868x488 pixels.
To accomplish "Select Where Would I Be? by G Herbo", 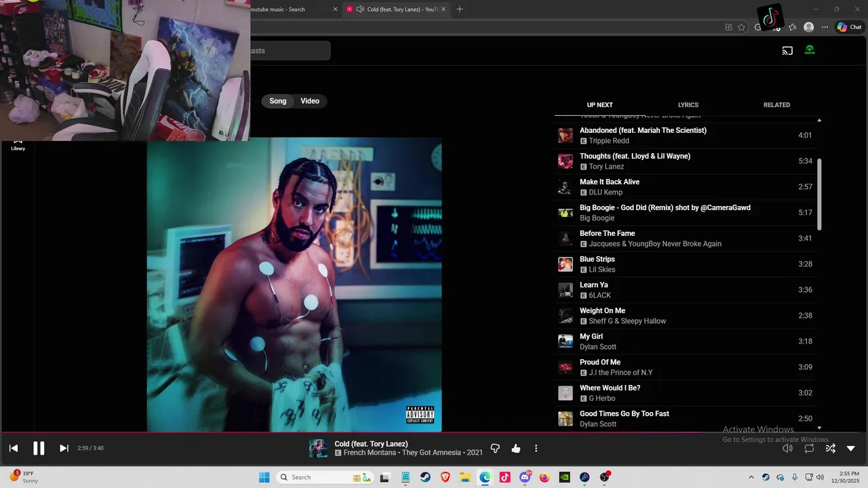I will coord(685,393).
